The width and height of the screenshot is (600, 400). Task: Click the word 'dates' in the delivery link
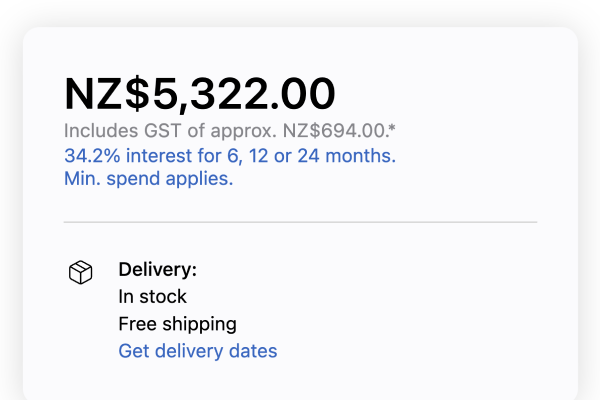pos(254,350)
